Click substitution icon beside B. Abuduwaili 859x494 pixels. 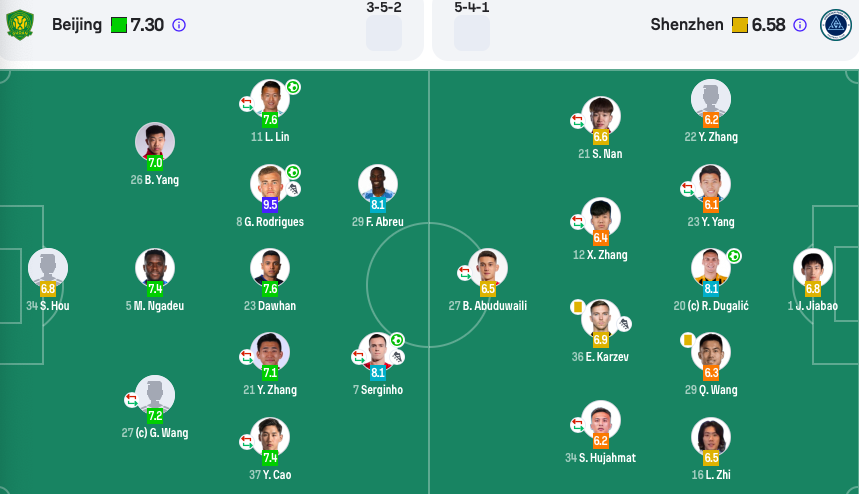(x=465, y=272)
